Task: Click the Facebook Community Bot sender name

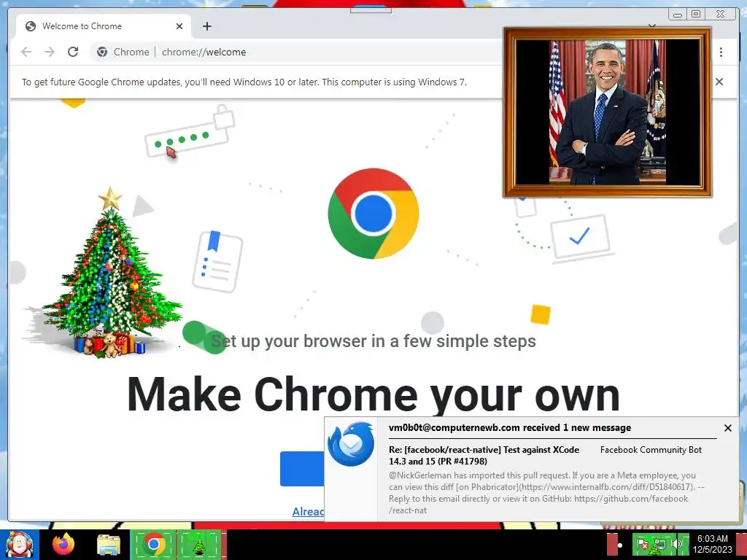Action: (651, 449)
